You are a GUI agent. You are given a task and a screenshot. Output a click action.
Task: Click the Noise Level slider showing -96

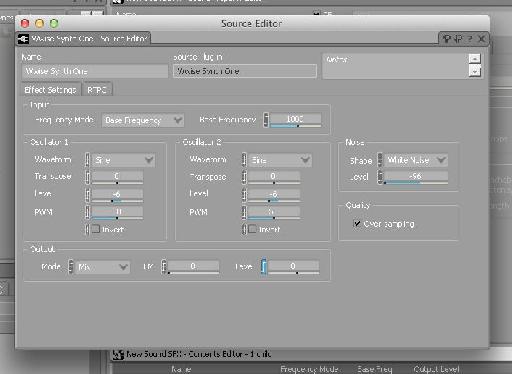tap(416, 177)
